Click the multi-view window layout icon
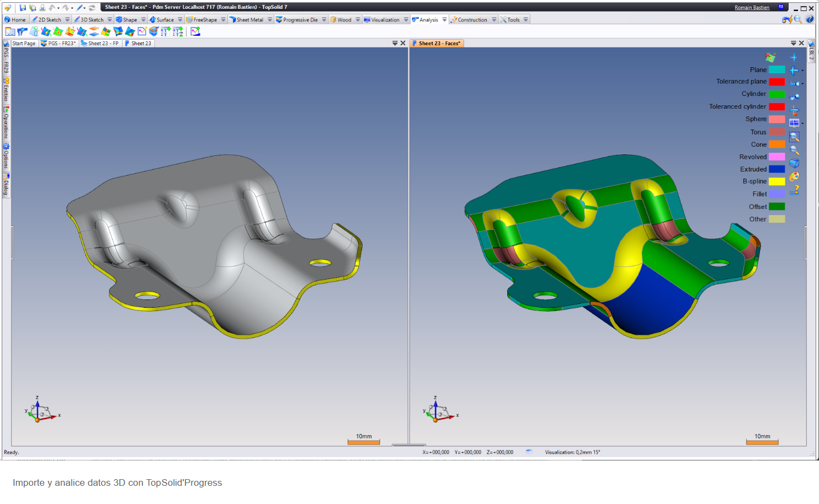Image resolution: width=819 pixels, height=504 pixels. 794,123
